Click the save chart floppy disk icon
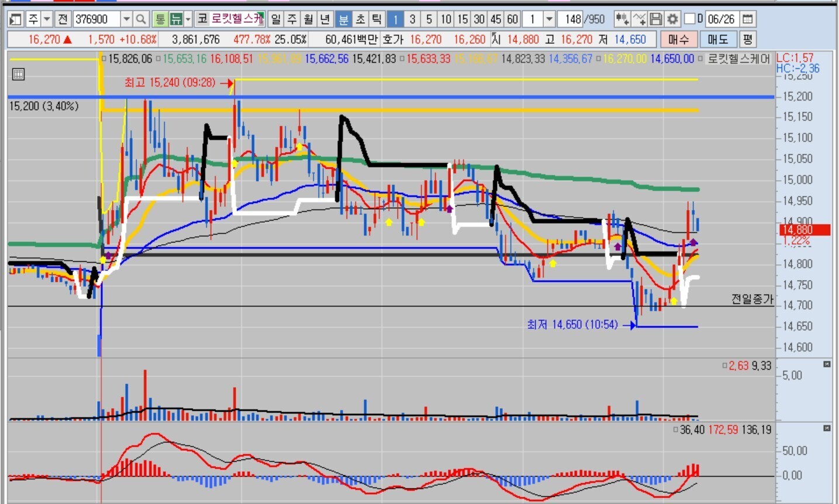Image resolution: width=839 pixels, height=504 pixels. coord(656,19)
